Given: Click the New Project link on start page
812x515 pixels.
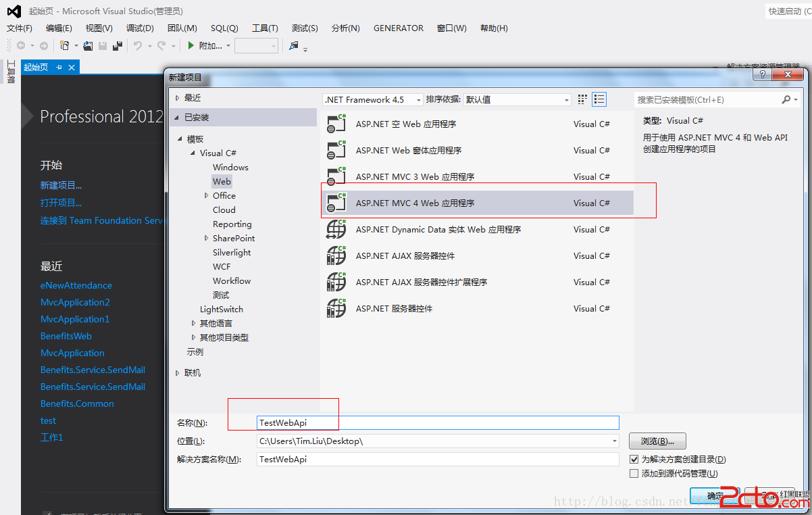Looking at the screenshot, I should click(x=61, y=185).
